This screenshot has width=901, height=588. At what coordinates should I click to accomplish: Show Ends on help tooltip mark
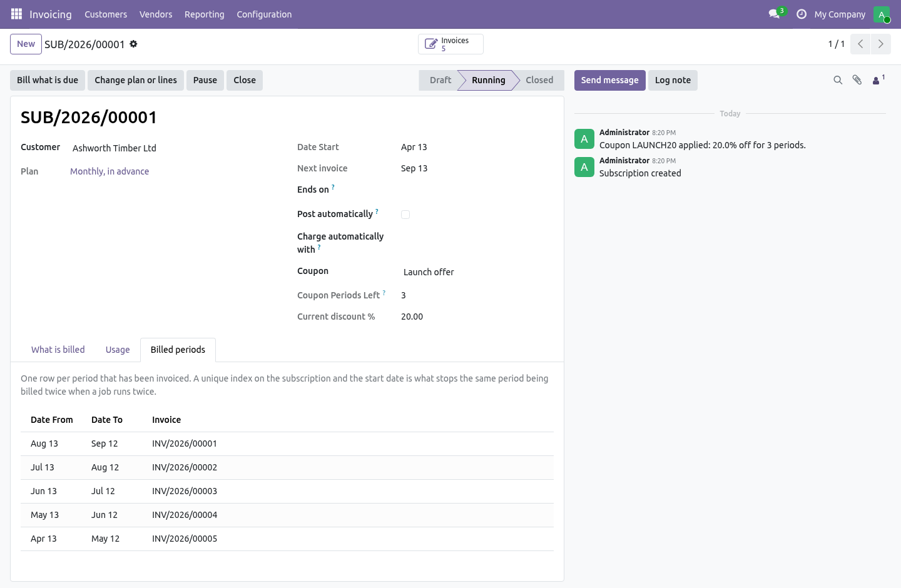point(333,187)
